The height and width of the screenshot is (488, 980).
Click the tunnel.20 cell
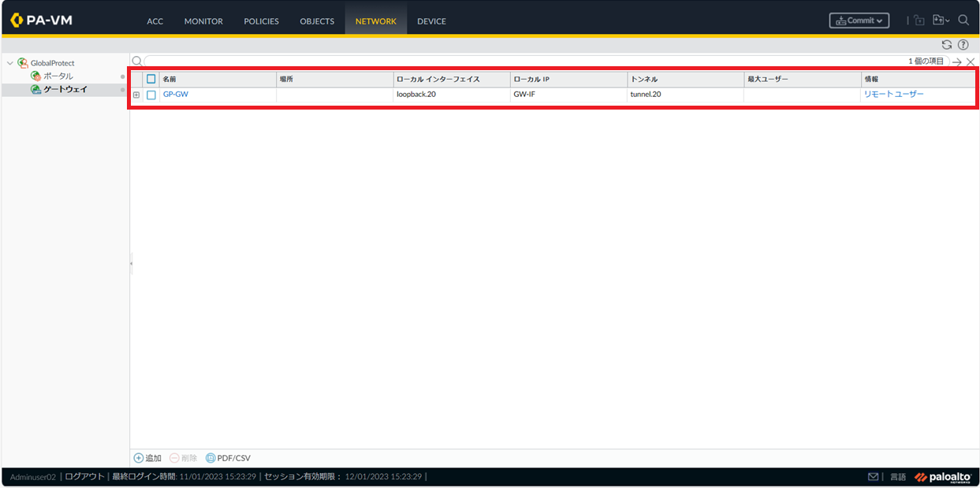646,95
